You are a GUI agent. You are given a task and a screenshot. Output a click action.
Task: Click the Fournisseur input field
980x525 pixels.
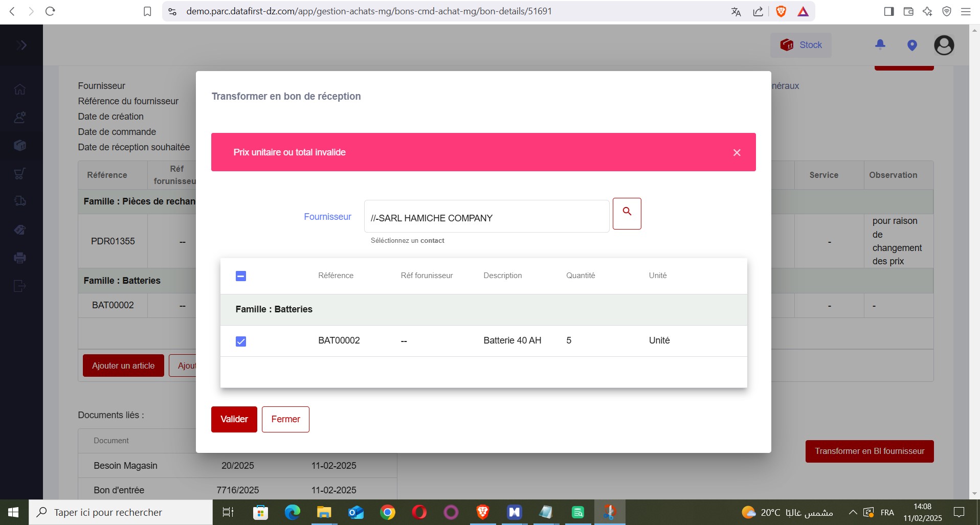coord(486,217)
